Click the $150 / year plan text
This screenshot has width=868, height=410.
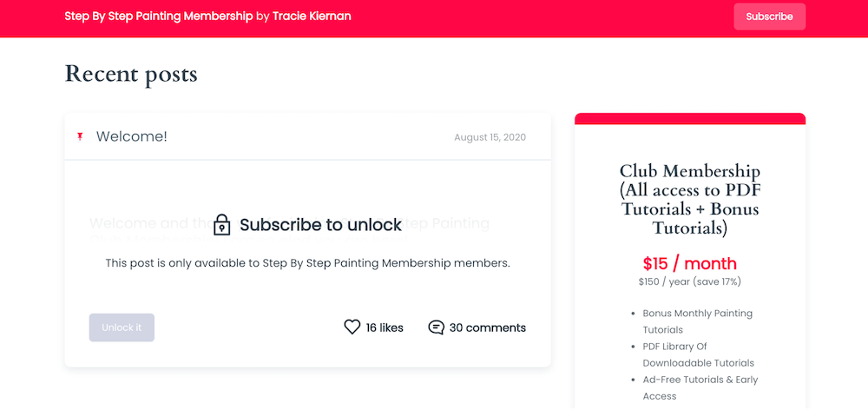point(690,282)
